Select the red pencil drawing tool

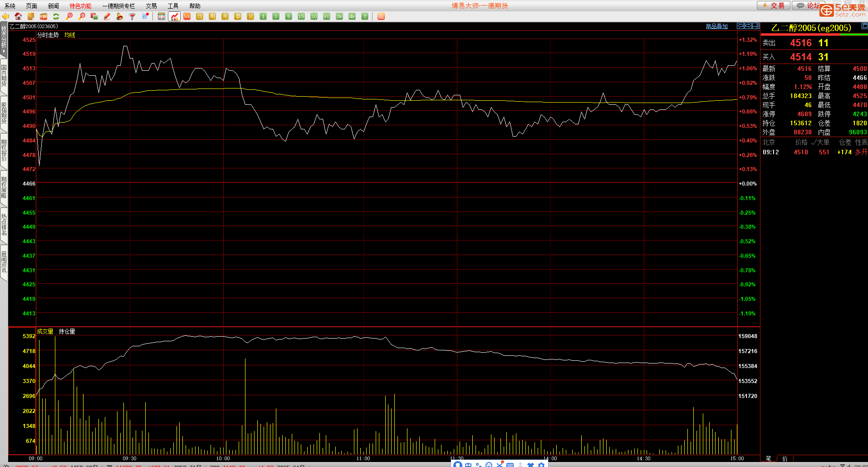pos(107,16)
